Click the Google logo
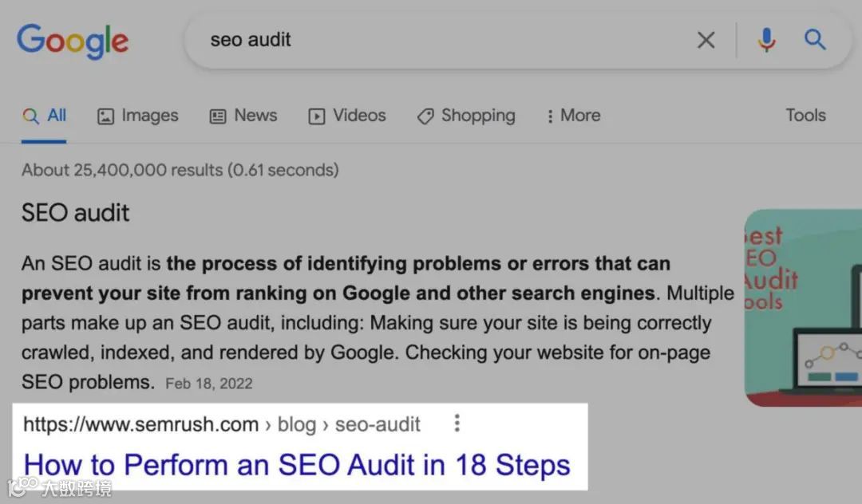The height and width of the screenshot is (504, 862). pos(73,41)
